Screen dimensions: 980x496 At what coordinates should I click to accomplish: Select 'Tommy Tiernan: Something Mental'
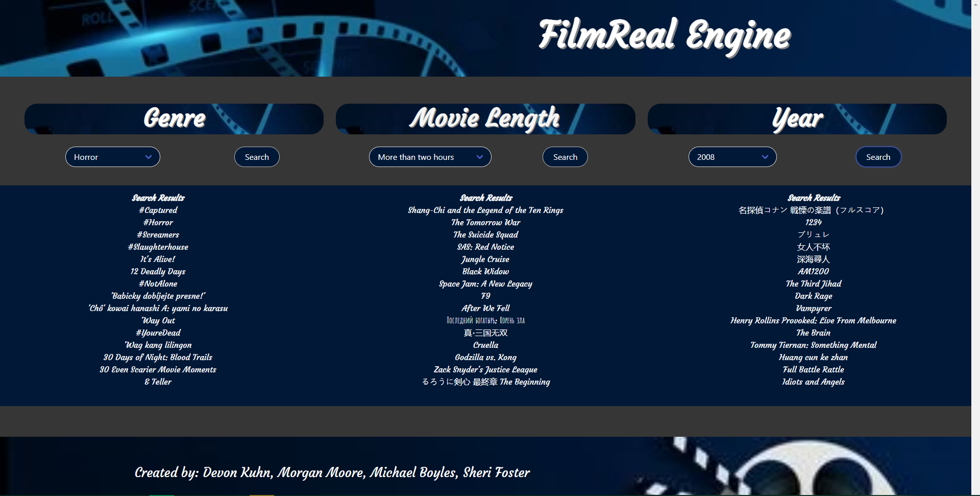point(814,345)
